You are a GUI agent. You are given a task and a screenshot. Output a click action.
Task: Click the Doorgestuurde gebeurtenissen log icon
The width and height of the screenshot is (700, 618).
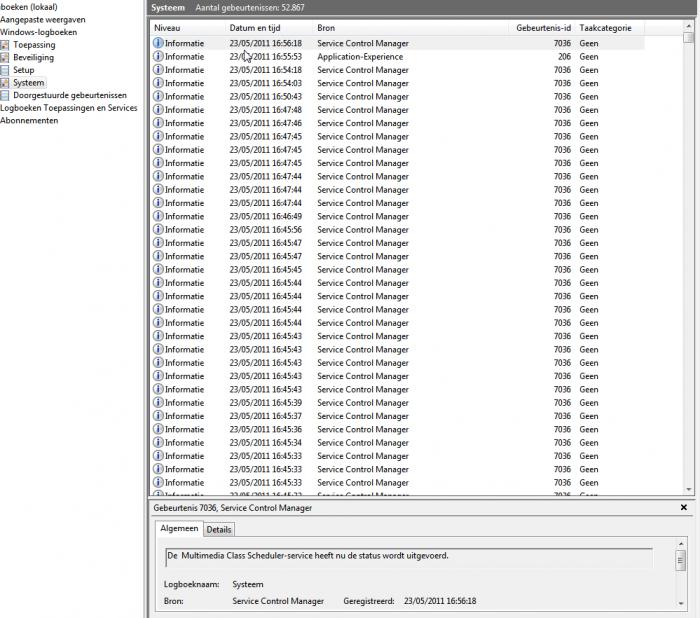pyautogui.click(x=4, y=95)
